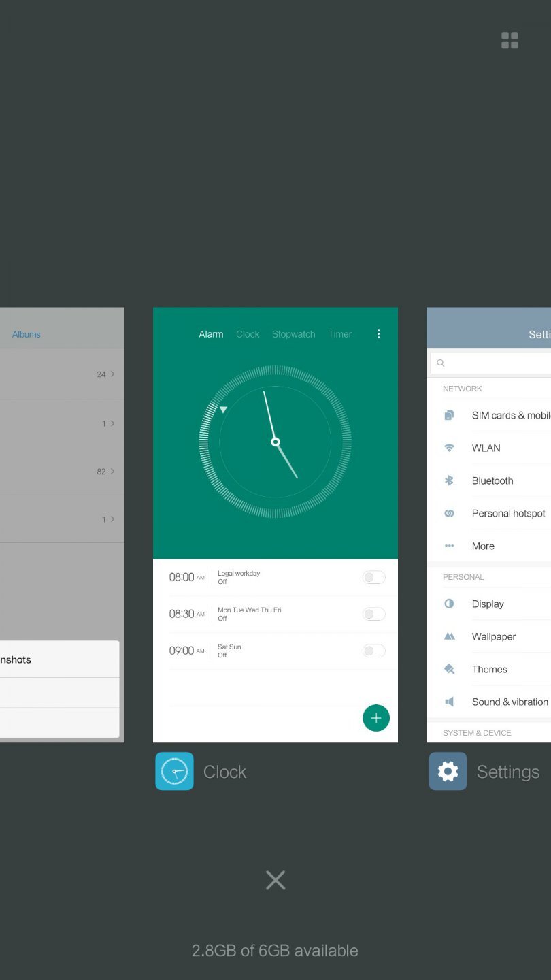
Task: Tap the WLAN wifi icon
Action: pyautogui.click(x=449, y=448)
